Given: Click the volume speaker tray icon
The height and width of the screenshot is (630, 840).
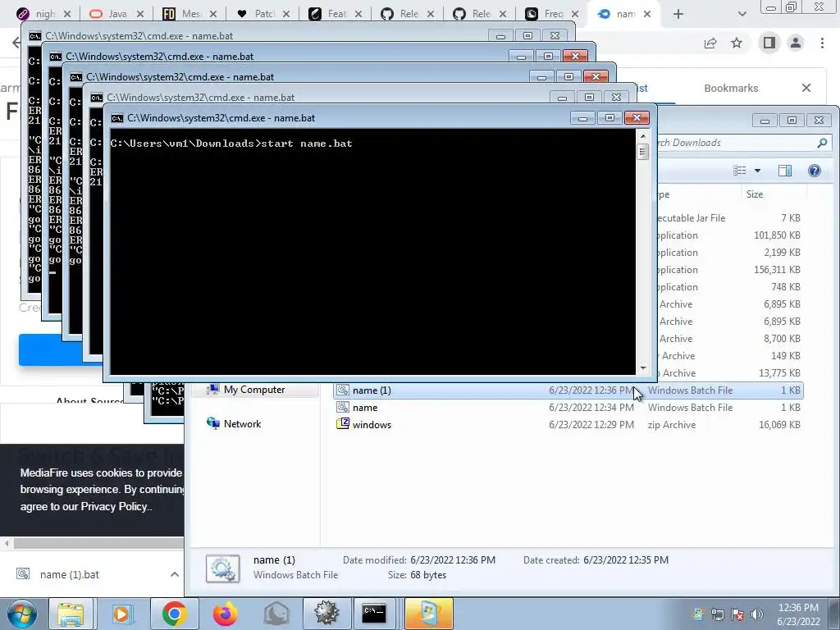Looking at the screenshot, I should pyautogui.click(x=757, y=614).
